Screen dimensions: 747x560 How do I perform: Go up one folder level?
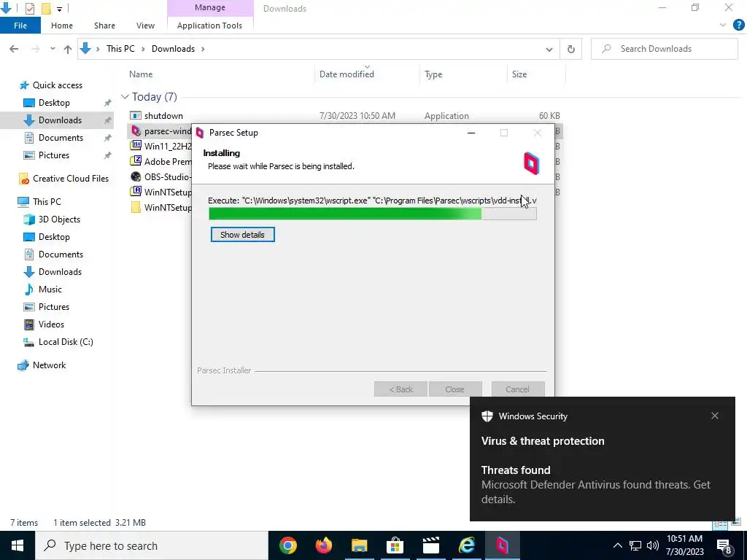[x=68, y=49]
